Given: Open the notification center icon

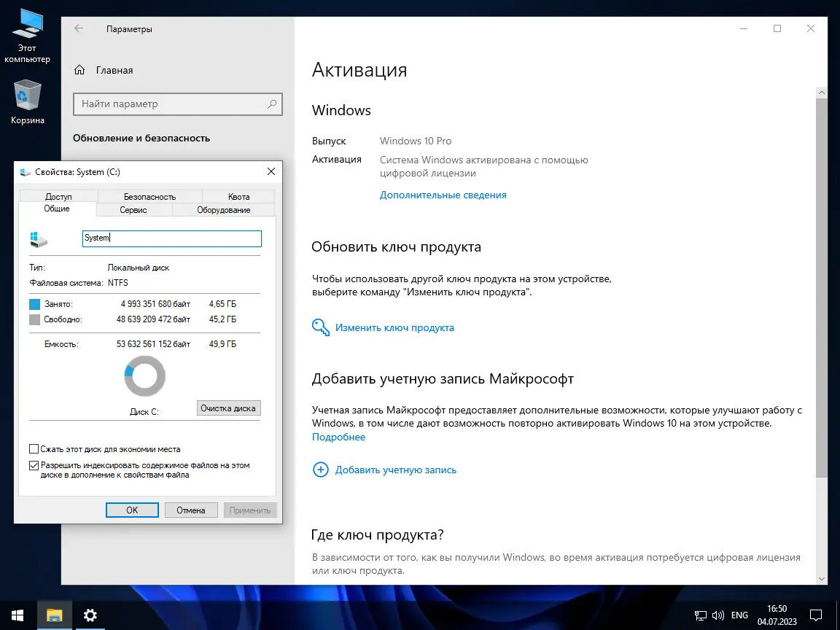Looking at the screenshot, I should 816,615.
